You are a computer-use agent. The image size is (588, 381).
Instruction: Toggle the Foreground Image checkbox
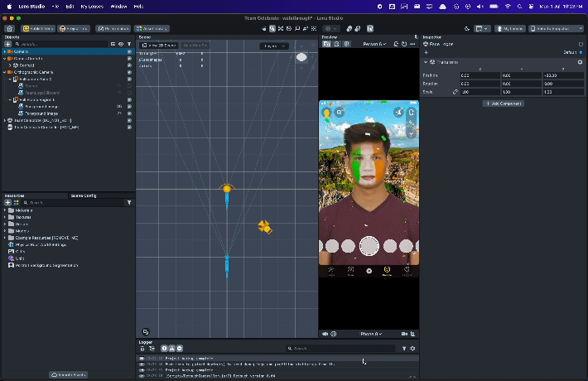tap(129, 113)
